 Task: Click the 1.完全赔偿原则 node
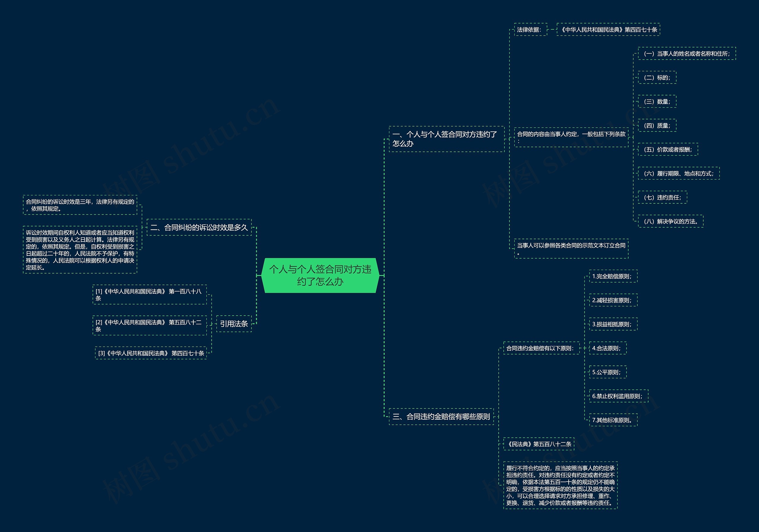613,276
